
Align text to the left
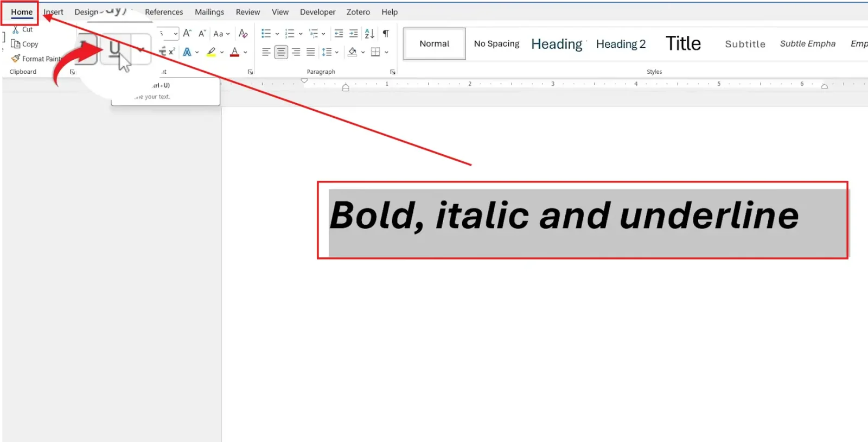click(266, 52)
